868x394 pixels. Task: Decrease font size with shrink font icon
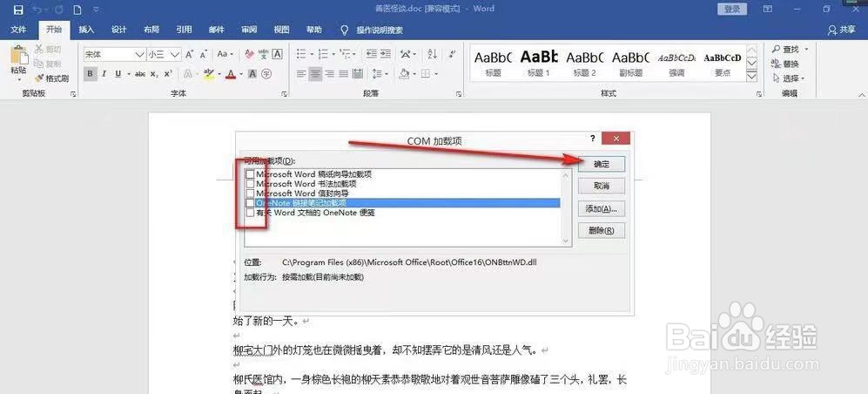(203, 54)
